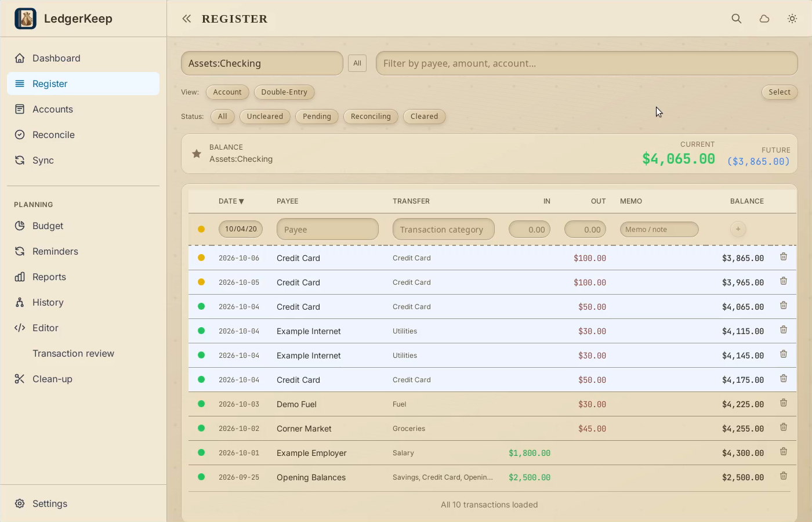Toggle status dot on 2026-10-06 row
812x522 pixels.
[x=201, y=258]
